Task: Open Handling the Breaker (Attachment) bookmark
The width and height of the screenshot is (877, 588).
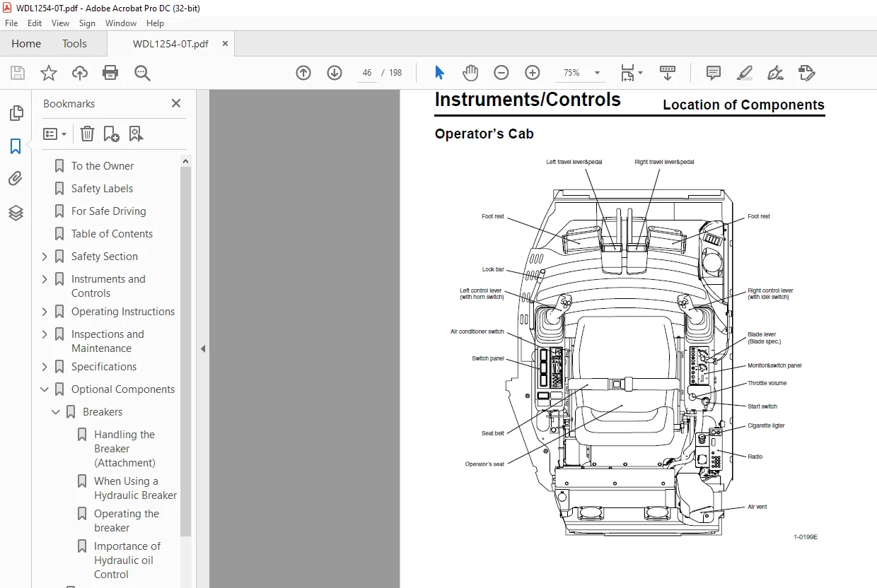Action: tap(124, 449)
